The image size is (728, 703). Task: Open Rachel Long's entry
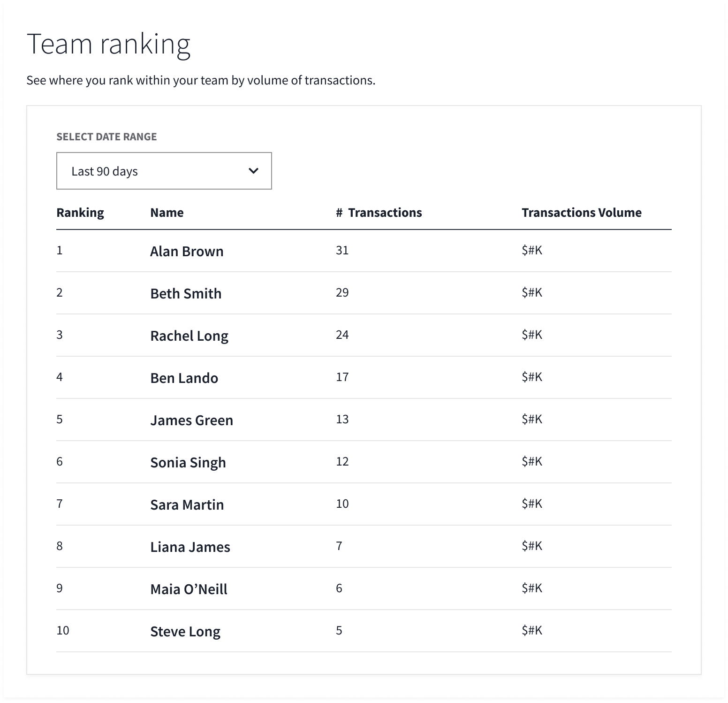(190, 336)
